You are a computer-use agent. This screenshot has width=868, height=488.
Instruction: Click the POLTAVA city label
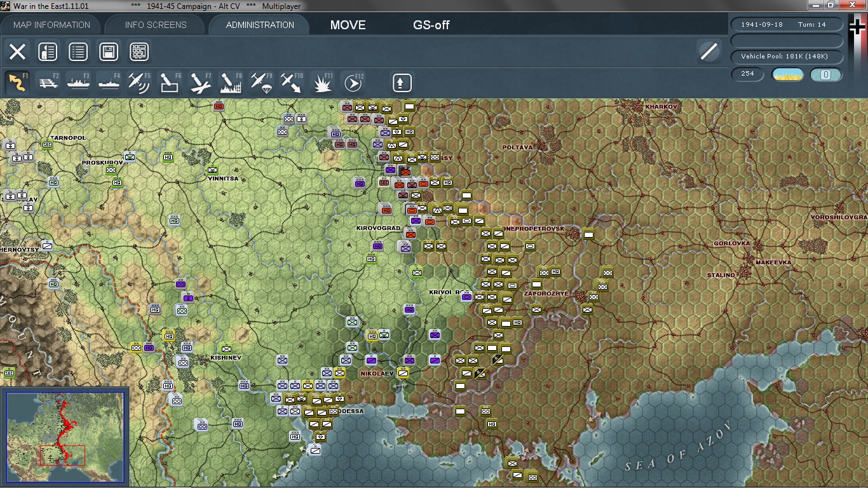[x=517, y=147]
